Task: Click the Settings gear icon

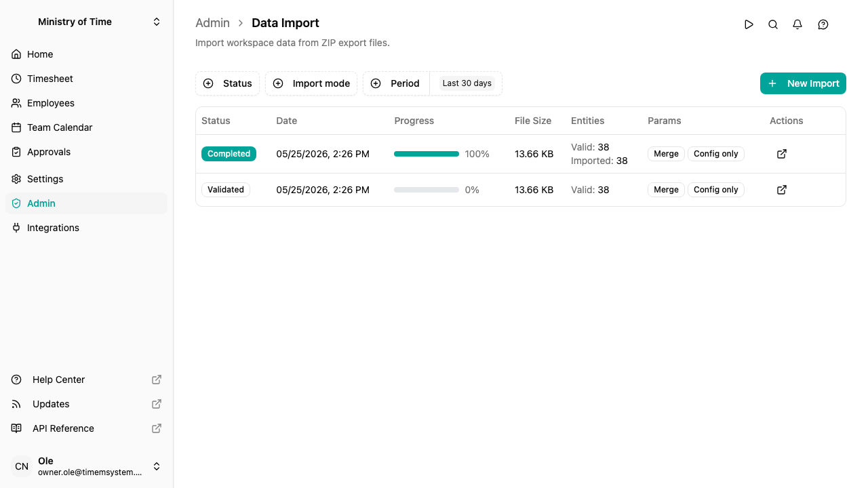Action: tap(16, 179)
